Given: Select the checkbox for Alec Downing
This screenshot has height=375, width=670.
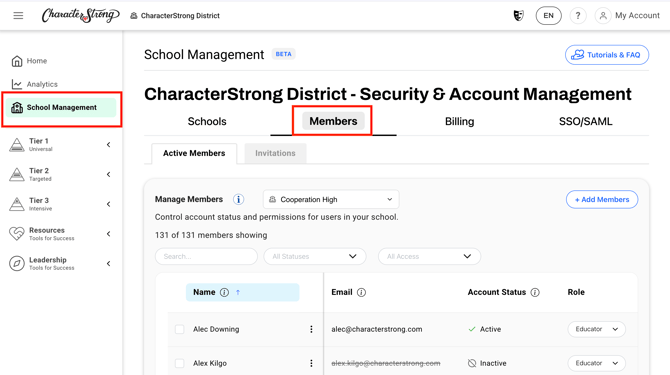Looking at the screenshot, I should tap(179, 329).
